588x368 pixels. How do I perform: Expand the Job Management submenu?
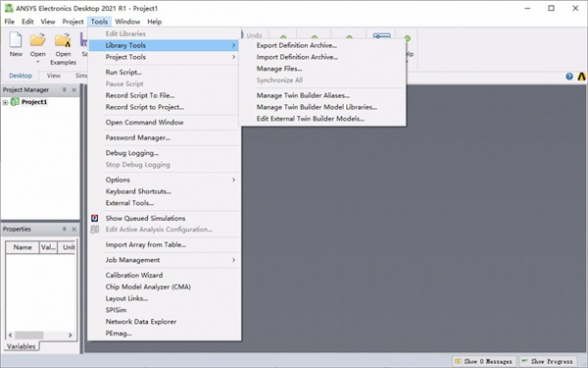(x=233, y=260)
